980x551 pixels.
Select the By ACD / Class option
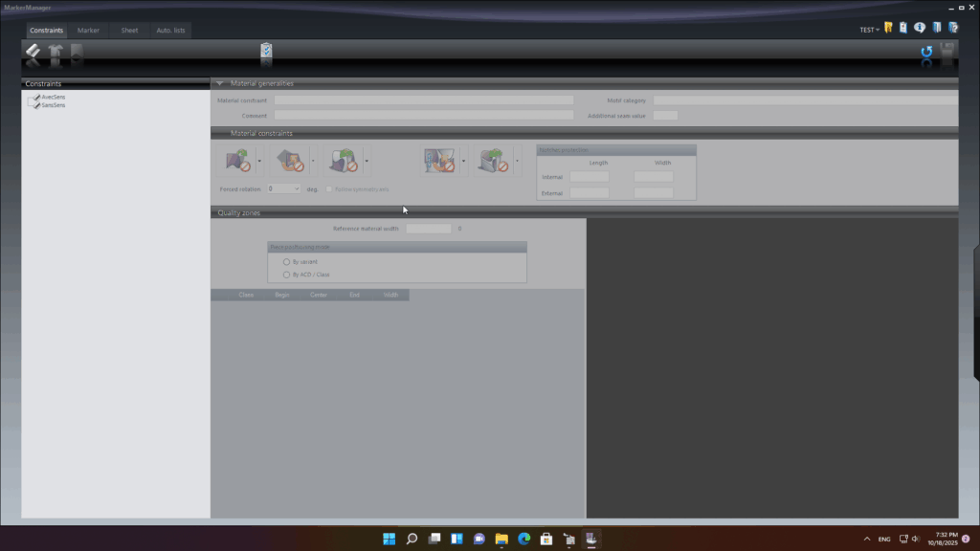point(286,275)
